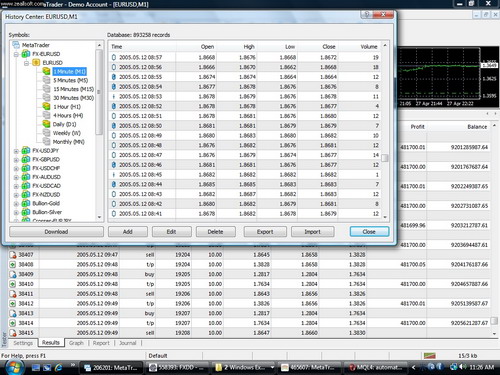Select the 30 Minutes (M30) timeframe
Viewport: 500px width, 375px height.
[73, 98]
